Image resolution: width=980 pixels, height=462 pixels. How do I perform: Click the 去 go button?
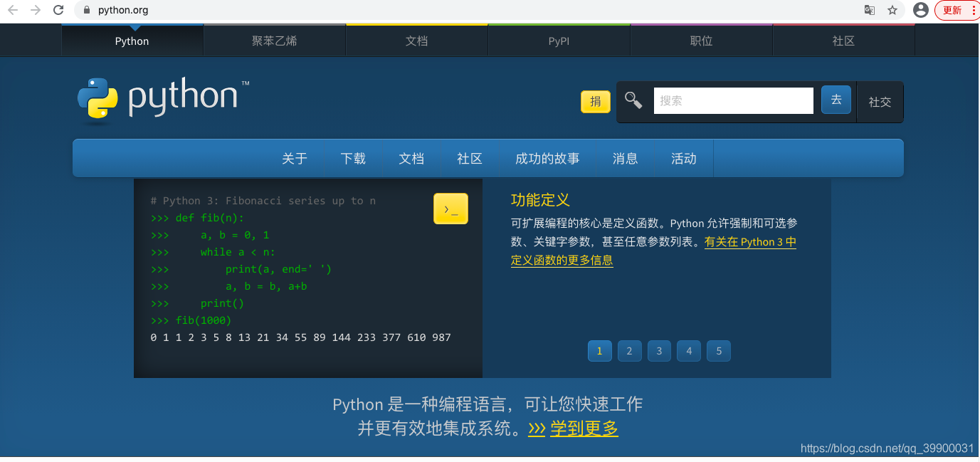pos(836,100)
